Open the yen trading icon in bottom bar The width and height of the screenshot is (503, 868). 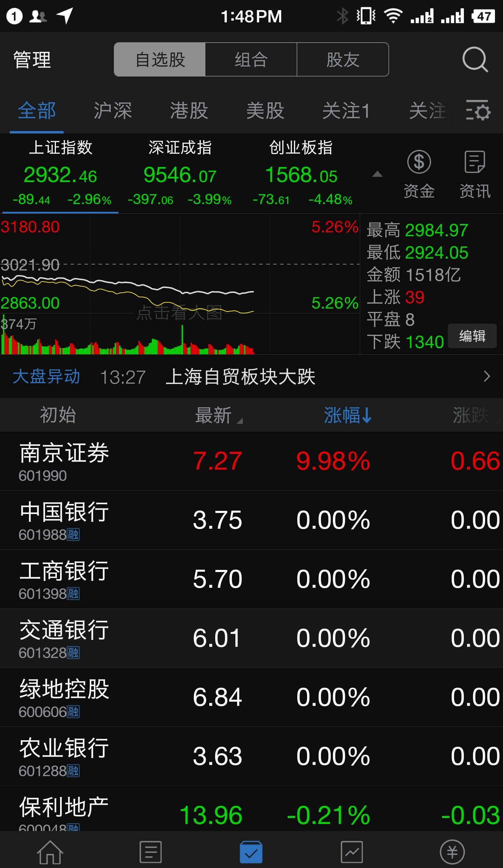pos(452,852)
